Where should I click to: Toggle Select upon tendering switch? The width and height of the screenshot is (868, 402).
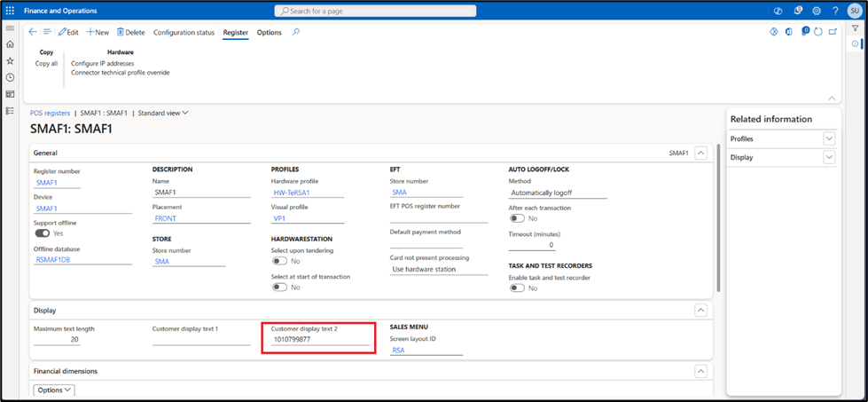tap(279, 261)
